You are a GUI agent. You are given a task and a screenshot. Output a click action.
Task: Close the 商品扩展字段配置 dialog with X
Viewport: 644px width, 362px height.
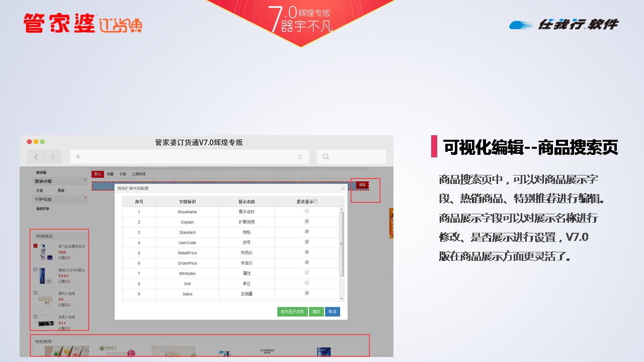pyautogui.click(x=343, y=189)
